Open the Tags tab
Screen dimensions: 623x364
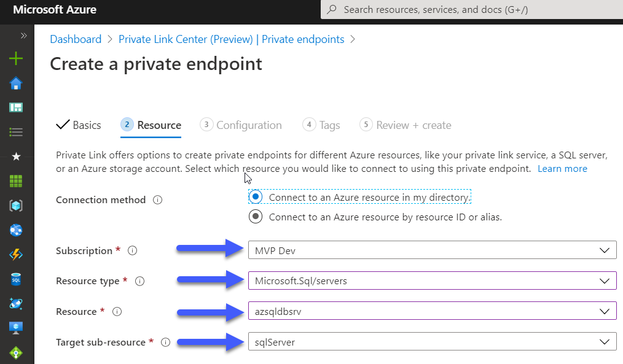point(321,125)
